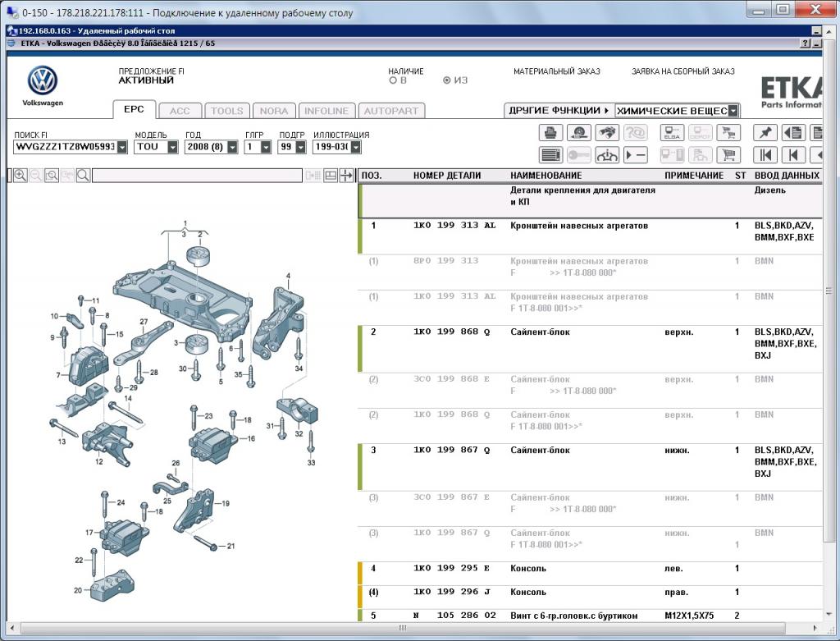The image size is (840, 641).
Task: Click ЗАЯВКА НА СБОРНЫЙ ЗАКАЗ
Action: 683,71
